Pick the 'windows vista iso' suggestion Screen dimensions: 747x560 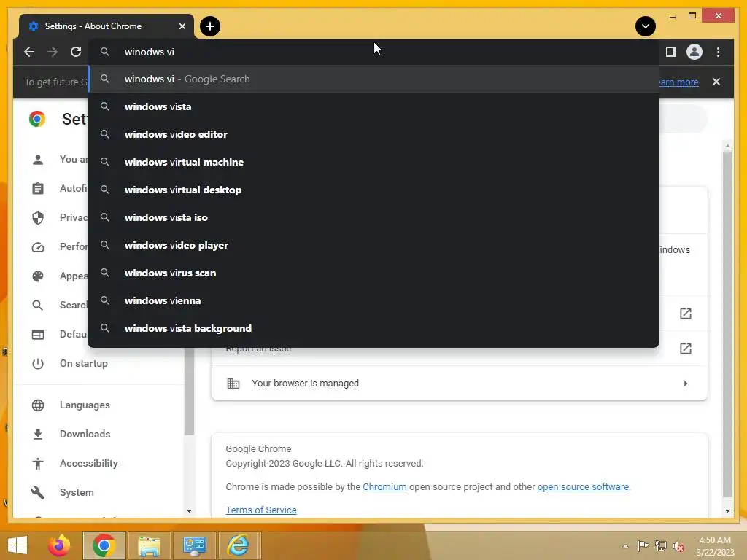click(x=373, y=217)
